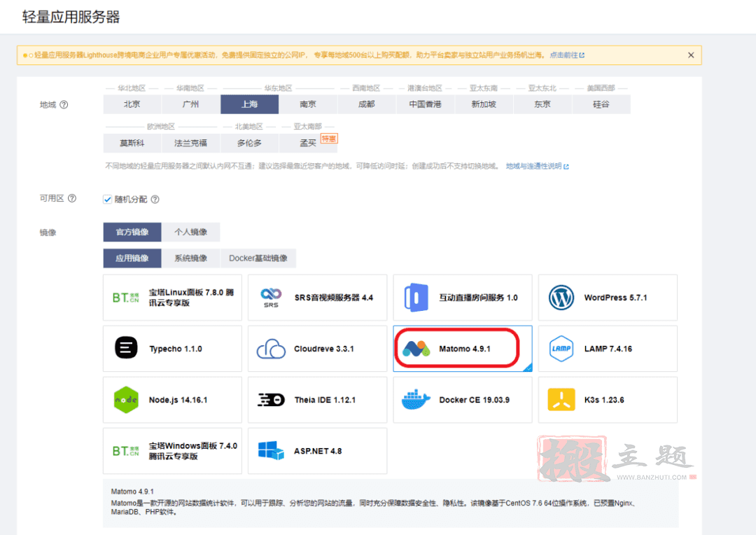Select the Matomo 4.9.1 card label
Viewport: 756px width, 535px height.
coord(465,349)
